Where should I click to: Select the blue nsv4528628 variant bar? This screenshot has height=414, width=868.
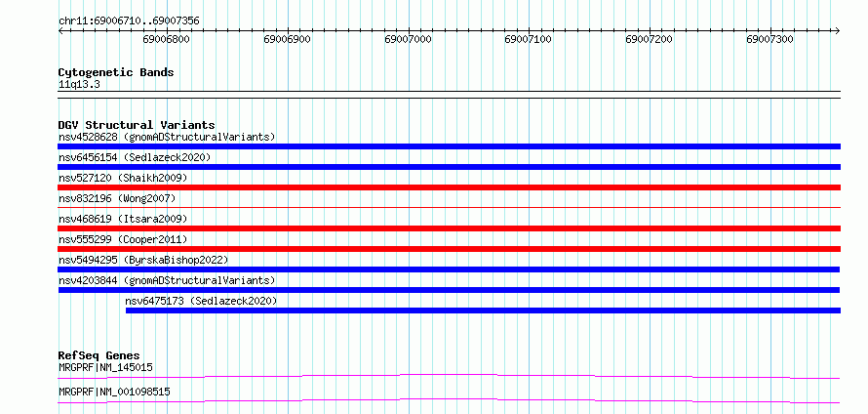(449, 146)
